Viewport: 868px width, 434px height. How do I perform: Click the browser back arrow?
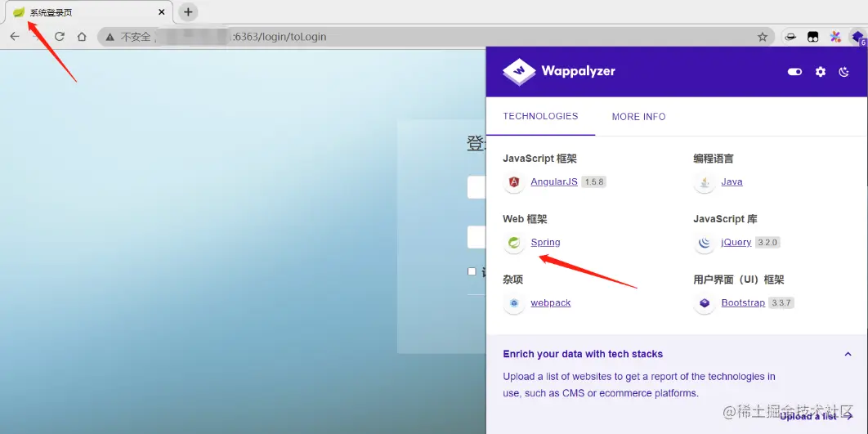pos(15,37)
